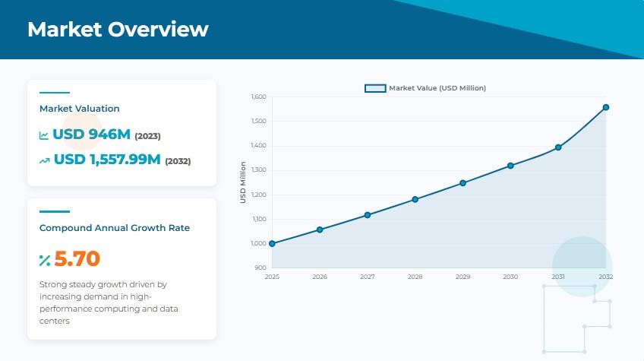Click the (2032) year label in valuation card
Image resolution: width=644 pixels, height=361 pixels.
coord(178,161)
